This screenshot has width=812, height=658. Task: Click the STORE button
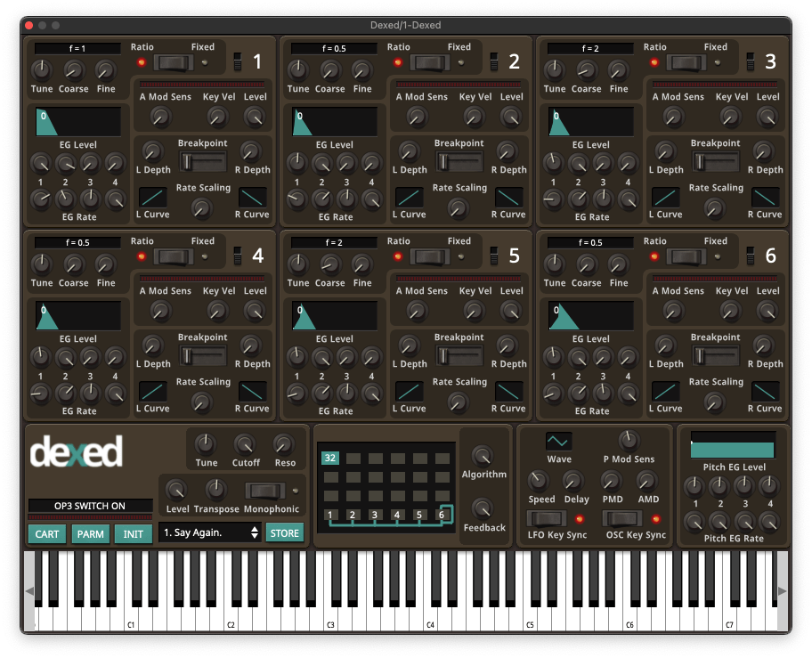pos(285,532)
